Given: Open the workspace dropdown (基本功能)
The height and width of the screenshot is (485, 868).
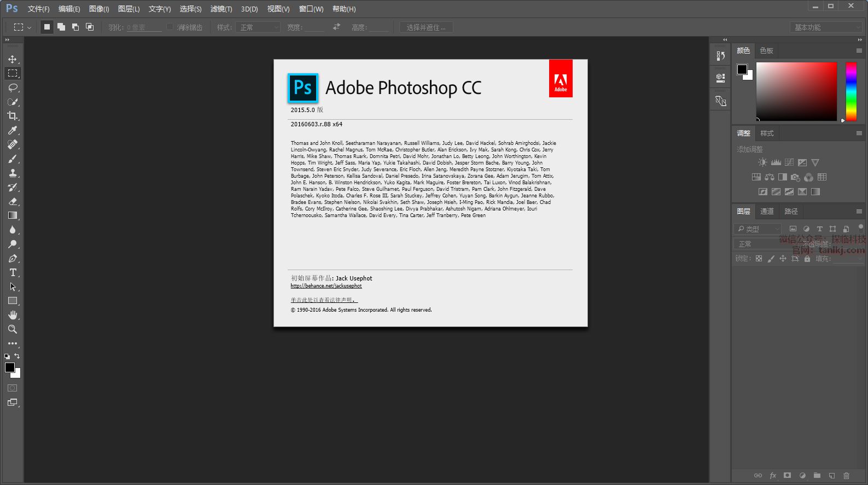Looking at the screenshot, I should [826, 27].
